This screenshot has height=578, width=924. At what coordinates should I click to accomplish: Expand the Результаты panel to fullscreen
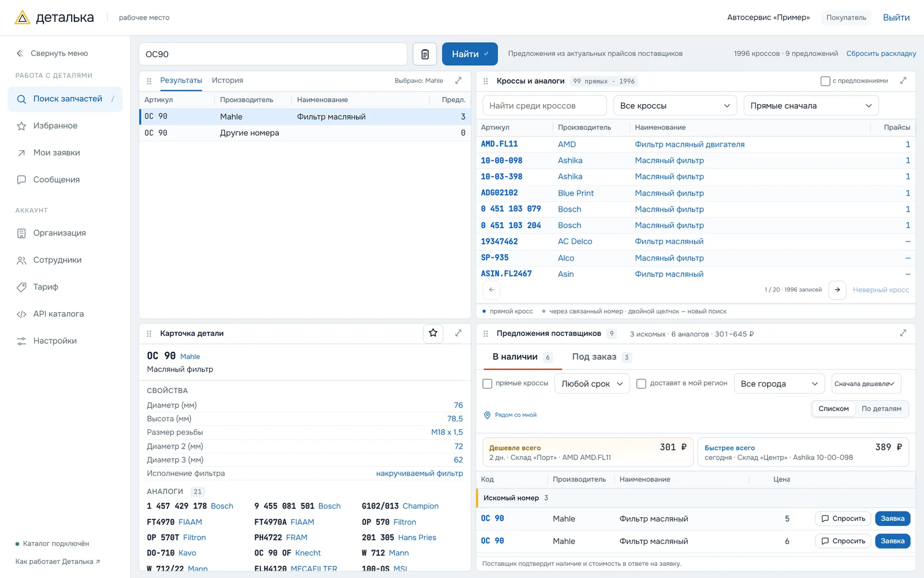coord(459,80)
